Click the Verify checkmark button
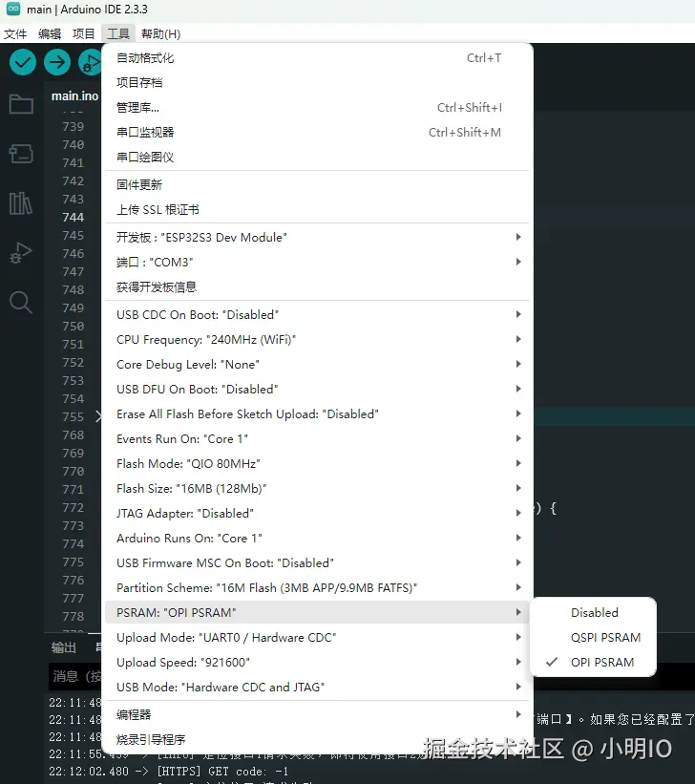This screenshot has height=784, width=695. pos(23,62)
